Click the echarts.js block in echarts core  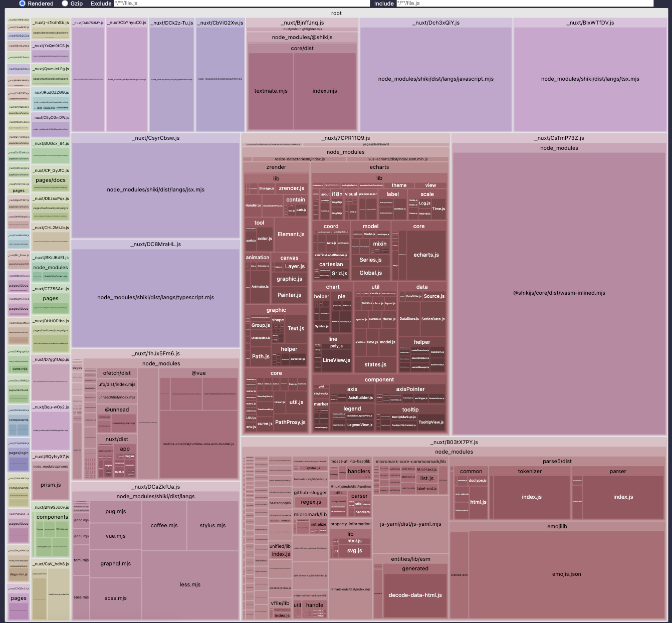click(x=425, y=255)
